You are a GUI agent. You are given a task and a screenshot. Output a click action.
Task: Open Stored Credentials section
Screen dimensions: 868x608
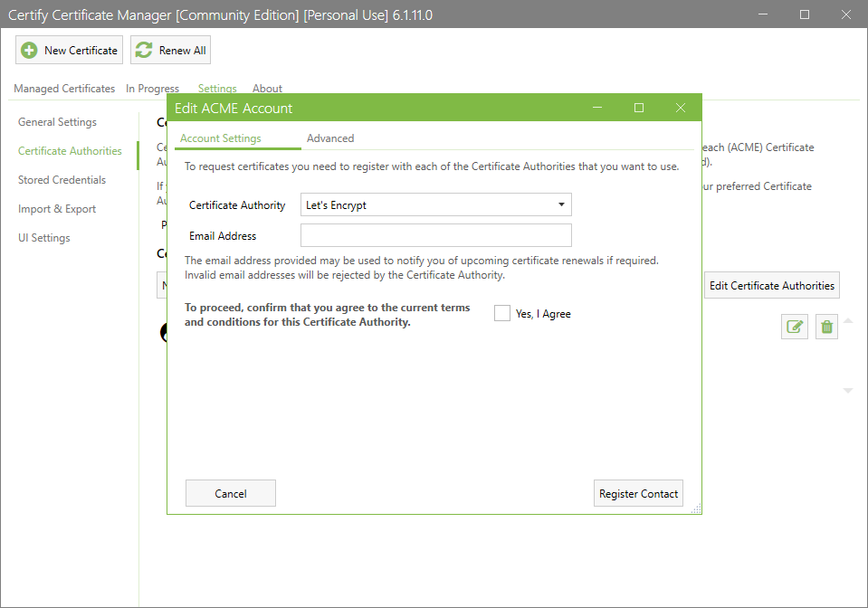(62, 180)
